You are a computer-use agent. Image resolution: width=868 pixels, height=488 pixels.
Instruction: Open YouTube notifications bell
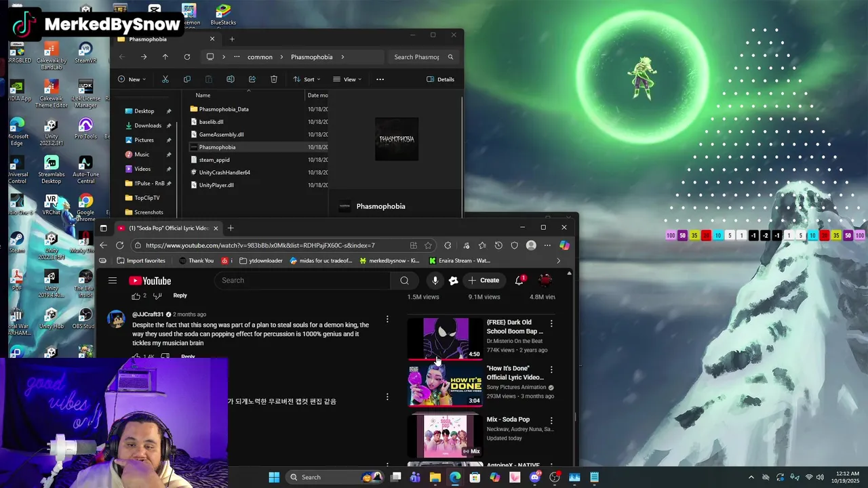519,280
